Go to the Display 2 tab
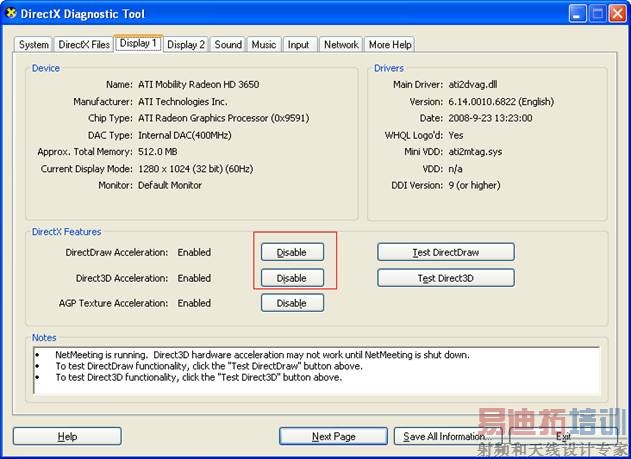 pyautogui.click(x=186, y=45)
